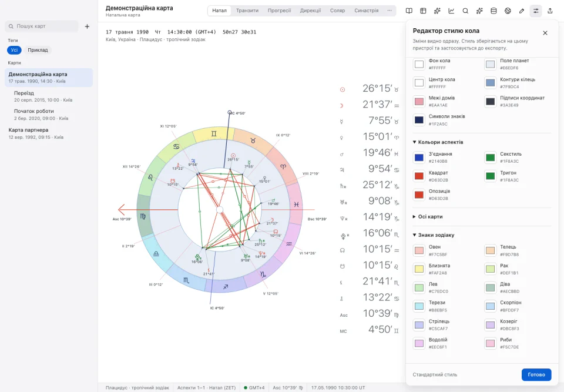Edit the Межі домів color swatch
Image resolution: width=564 pixels, height=392 pixels.
(419, 102)
